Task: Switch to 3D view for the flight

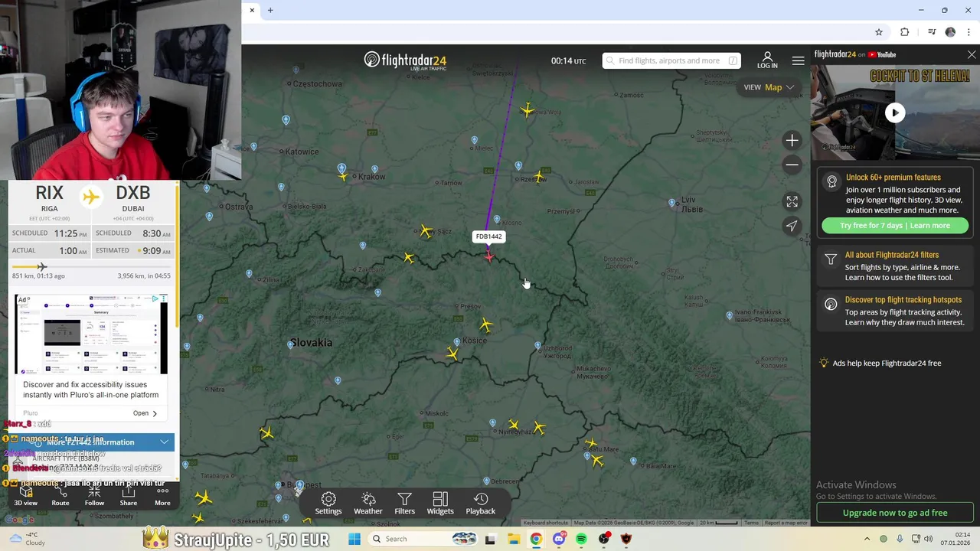Action: [x=25, y=497]
